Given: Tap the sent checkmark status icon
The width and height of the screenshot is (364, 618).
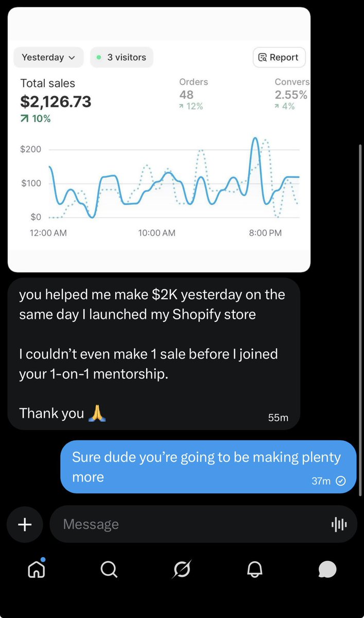Looking at the screenshot, I should (341, 481).
